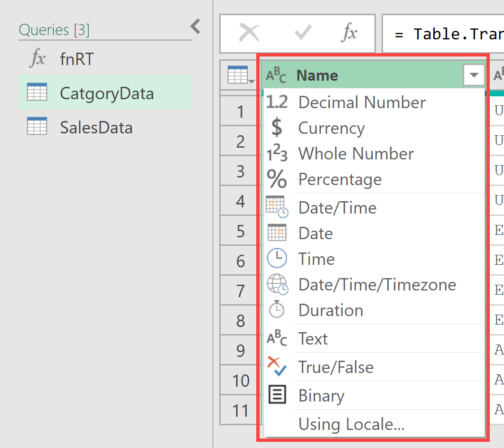Screen dimensions: 504x448
Task: Click the 123 Whole Number icon
Action: pos(277,153)
